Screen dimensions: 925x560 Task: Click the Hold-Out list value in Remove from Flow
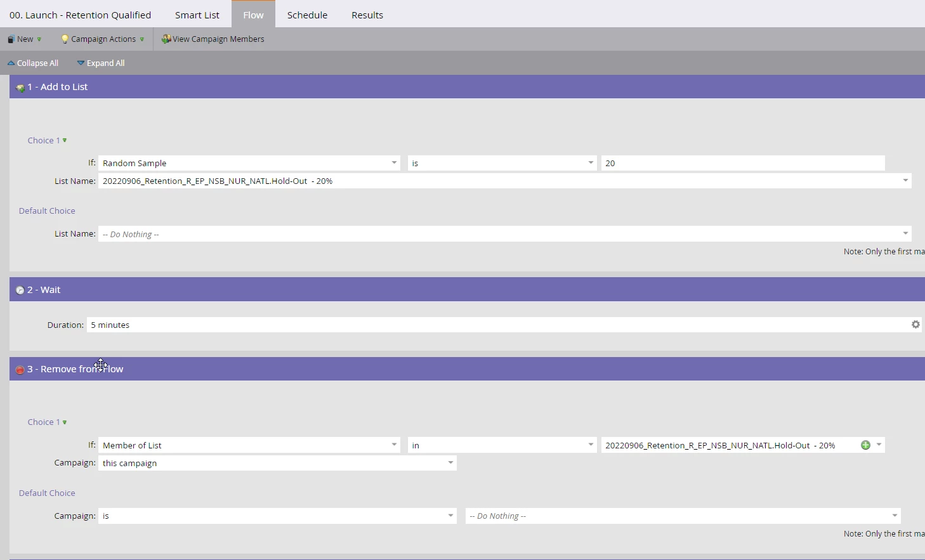tap(720, 445)
